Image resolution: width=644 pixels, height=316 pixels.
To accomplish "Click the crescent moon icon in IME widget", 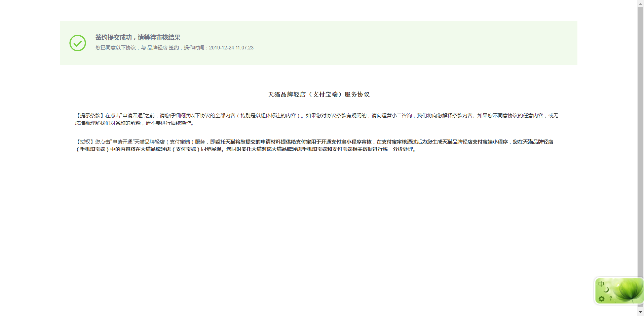I will (607, 290).
